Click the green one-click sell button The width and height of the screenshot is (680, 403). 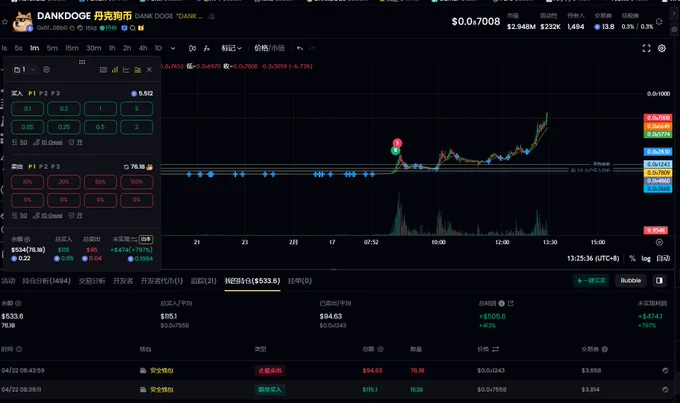(x=591, y=281)
